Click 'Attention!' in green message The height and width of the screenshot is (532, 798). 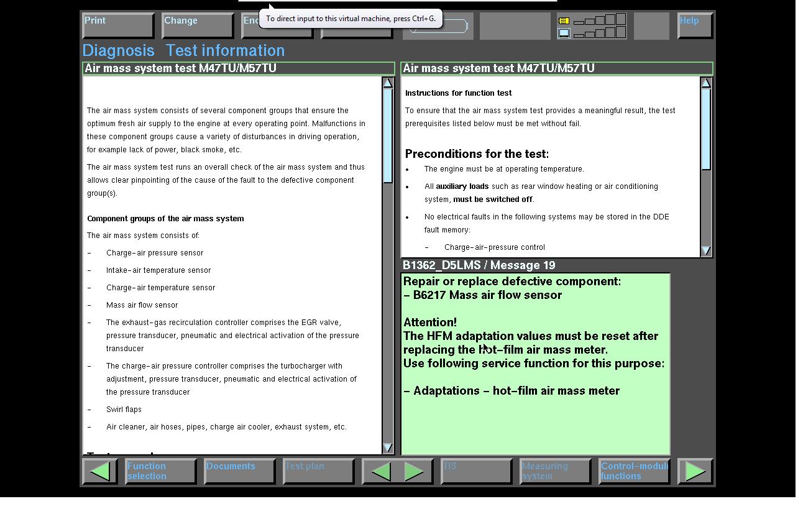[430, 323]
